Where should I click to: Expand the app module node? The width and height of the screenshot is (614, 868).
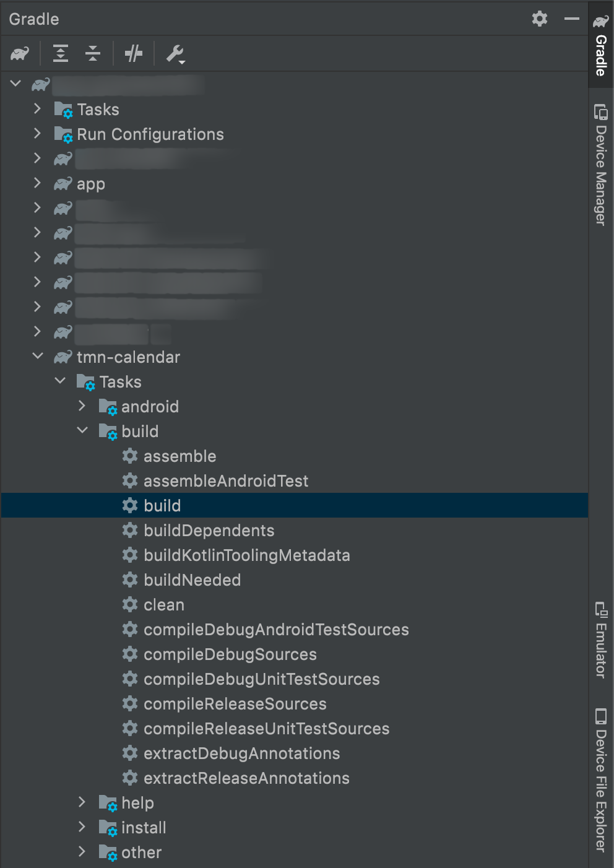pyautogui.click(x=37, y=183)
